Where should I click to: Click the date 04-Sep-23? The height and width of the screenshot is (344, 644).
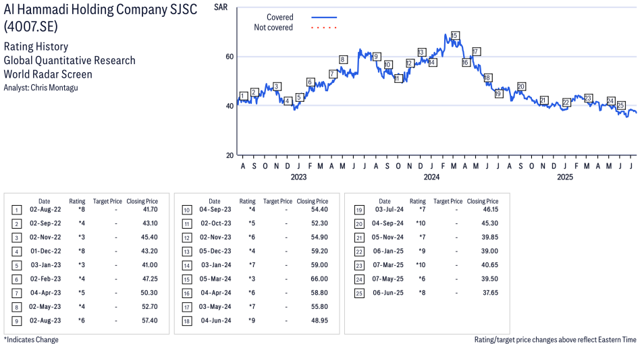pyautogui.click(x=215, y=209)
